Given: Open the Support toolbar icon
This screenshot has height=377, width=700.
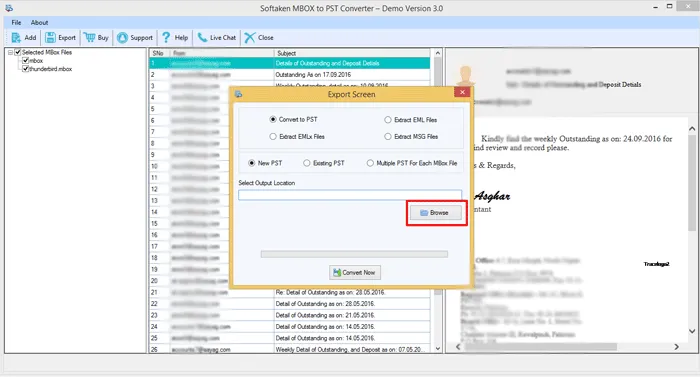Looking at the screenshot, I should click(x=122, y=38).
